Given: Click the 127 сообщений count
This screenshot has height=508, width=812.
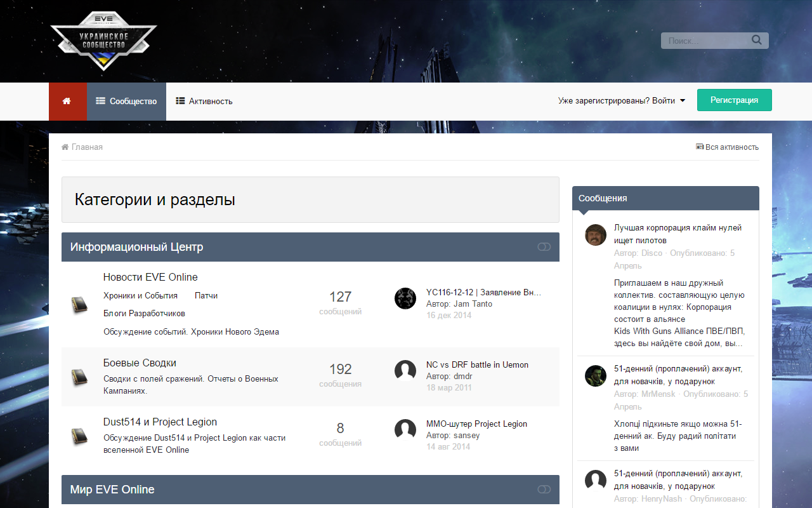Looking at the screenshot, I should tap(341, 303).
